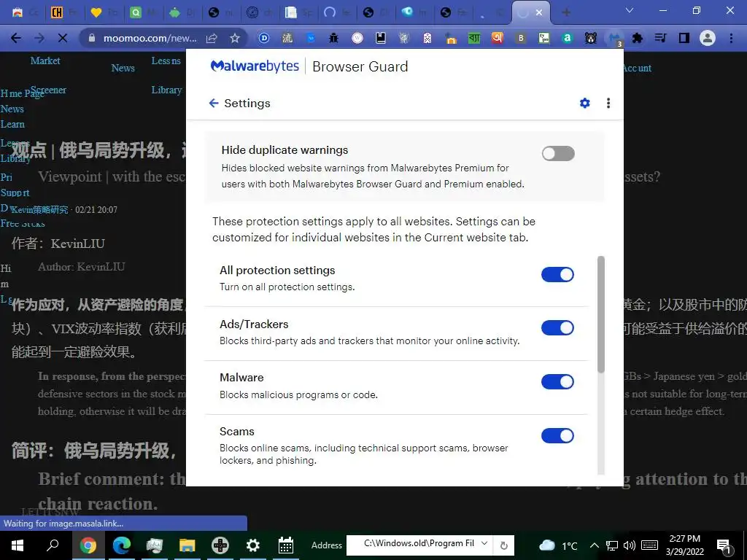Turn off All protection settings switch
This screenshot has height=560, width=747.
point(557,275)
